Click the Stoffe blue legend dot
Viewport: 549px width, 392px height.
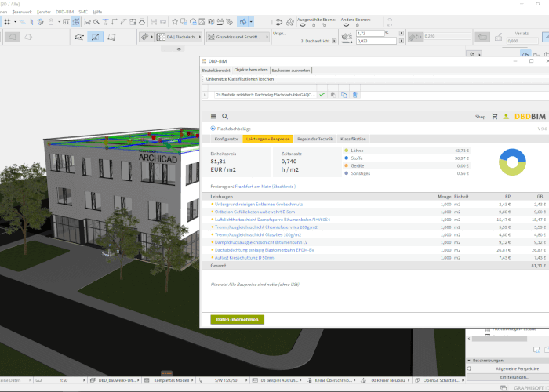click(347, 158)
